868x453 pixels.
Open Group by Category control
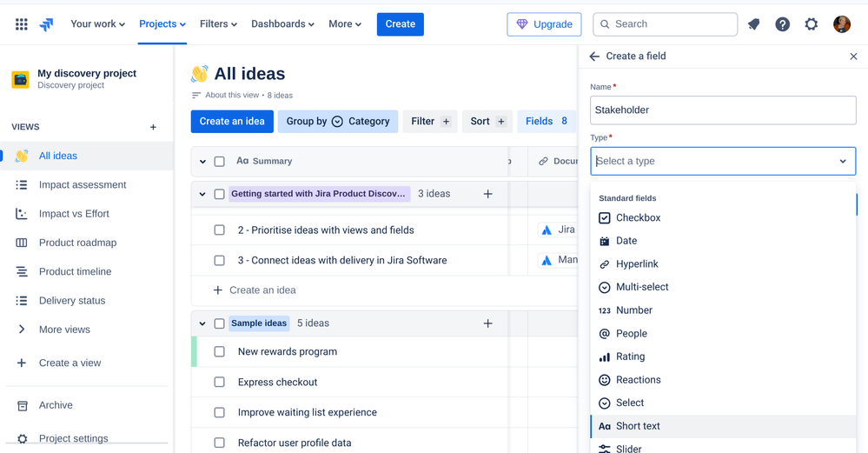338,122
